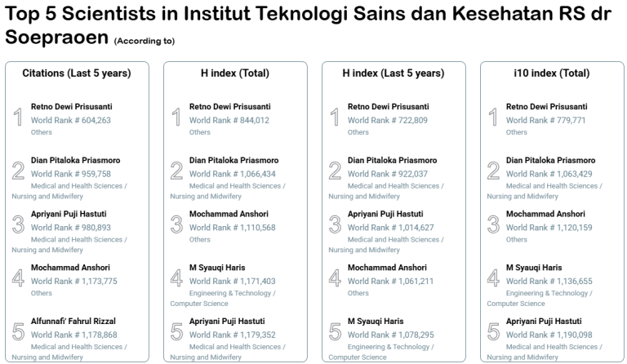Click the rank 1 numeral in H index (Total)
This screenshot has width=627, height=364.
pyautogui.click(x=176, y=117)
